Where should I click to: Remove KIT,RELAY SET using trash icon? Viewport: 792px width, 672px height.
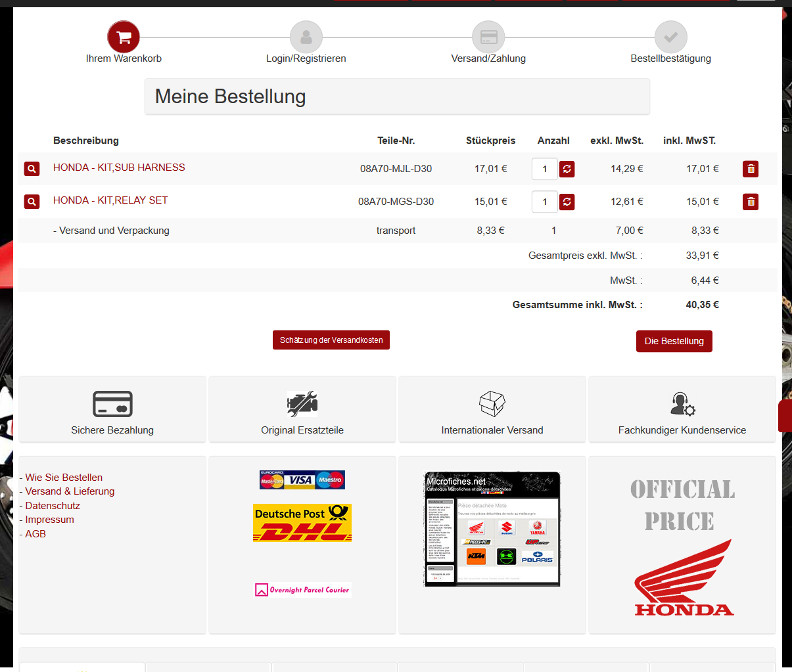coord(750,202)
